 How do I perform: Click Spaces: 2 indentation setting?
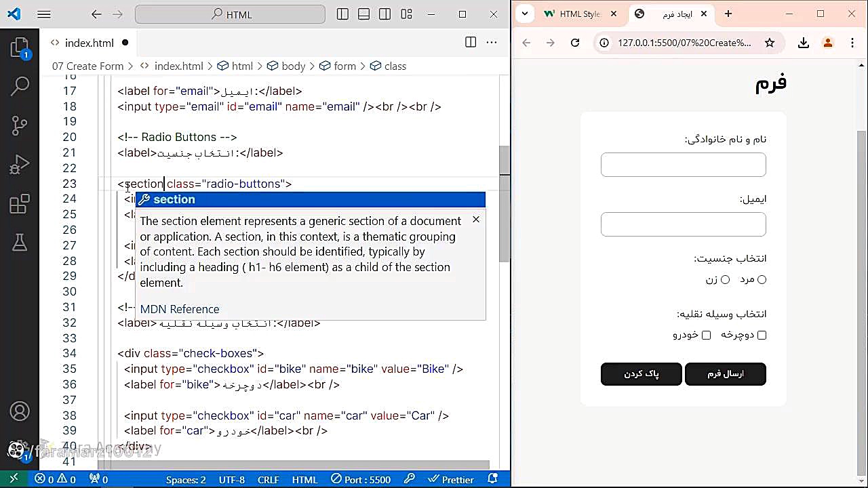point(186,479)
